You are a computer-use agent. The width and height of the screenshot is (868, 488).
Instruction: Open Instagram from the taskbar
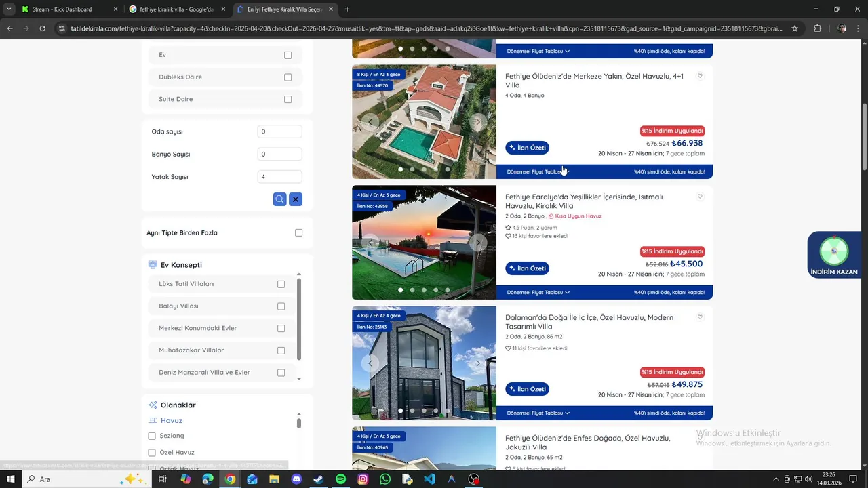(363, 479)
